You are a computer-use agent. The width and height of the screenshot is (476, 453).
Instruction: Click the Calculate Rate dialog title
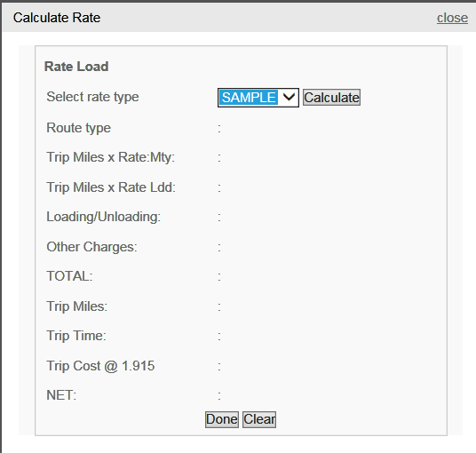57,18
